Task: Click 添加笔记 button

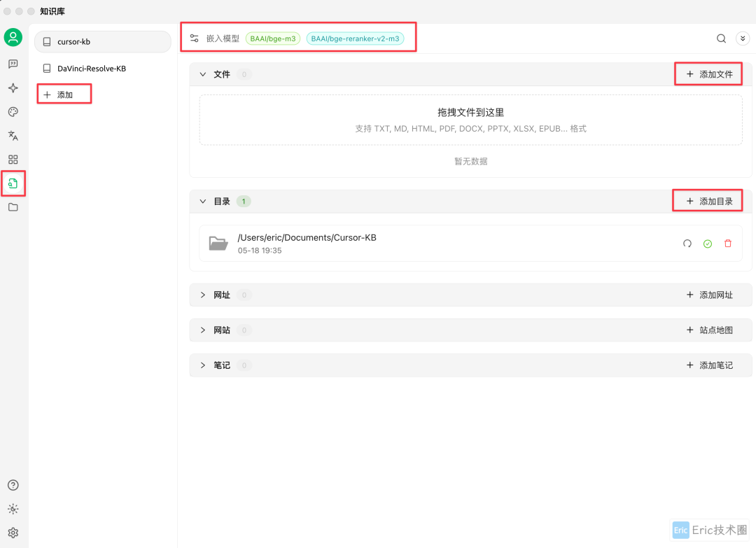Action: coord(709,365)
